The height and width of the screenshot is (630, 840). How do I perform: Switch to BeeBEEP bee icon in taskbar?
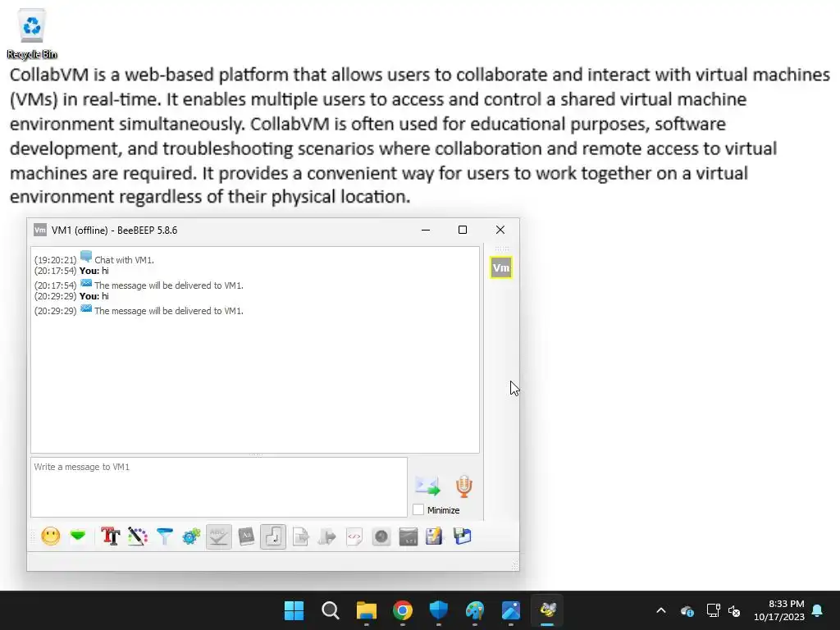pyautogui.click(x=547, y=610)
